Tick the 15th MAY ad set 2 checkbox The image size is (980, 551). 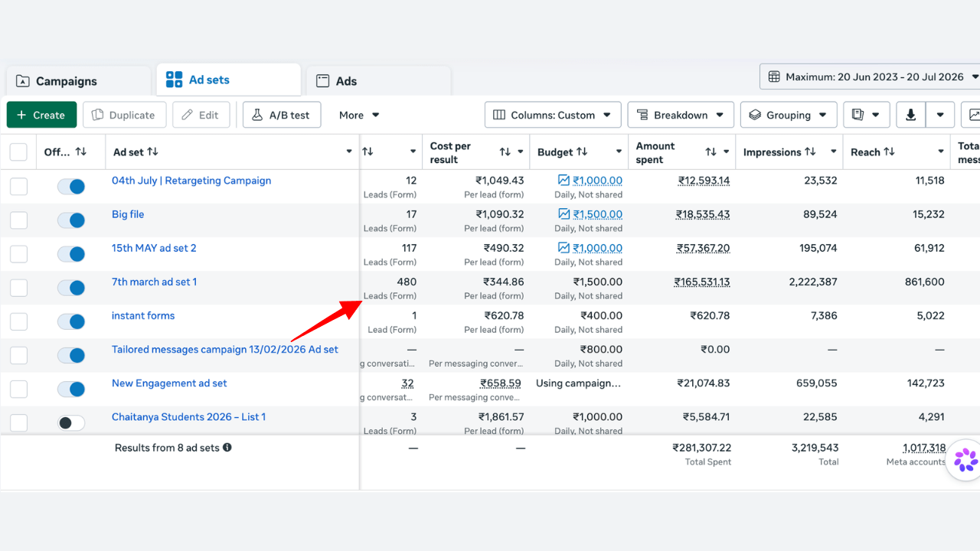(18, 254)
